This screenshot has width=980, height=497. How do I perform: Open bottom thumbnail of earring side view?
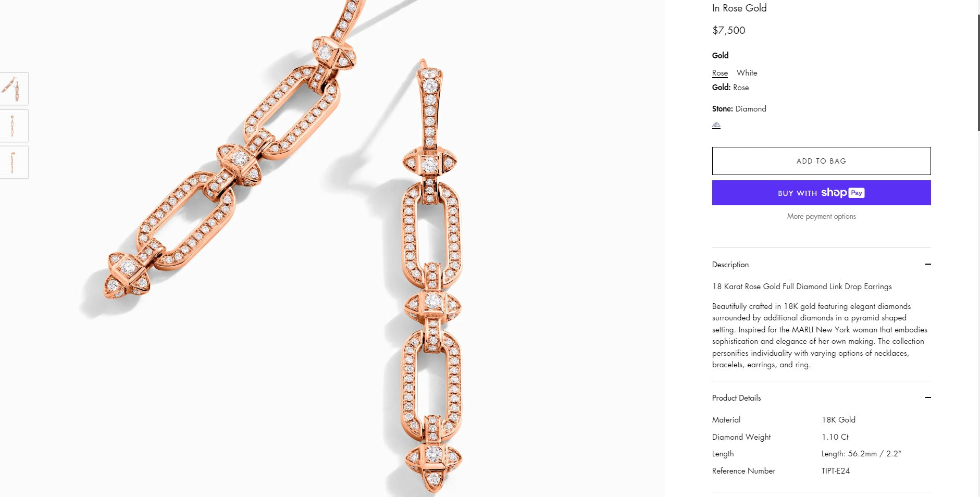[x=13, y=162]
